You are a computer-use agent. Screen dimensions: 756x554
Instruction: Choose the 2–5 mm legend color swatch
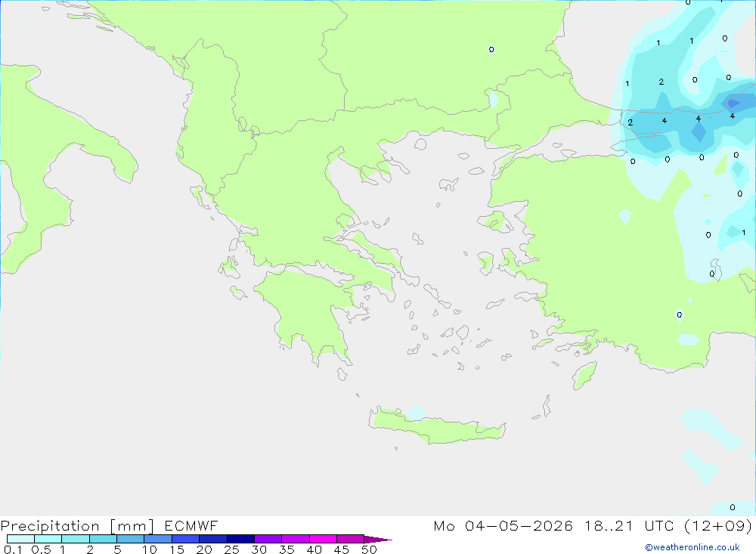click(103, 539)
